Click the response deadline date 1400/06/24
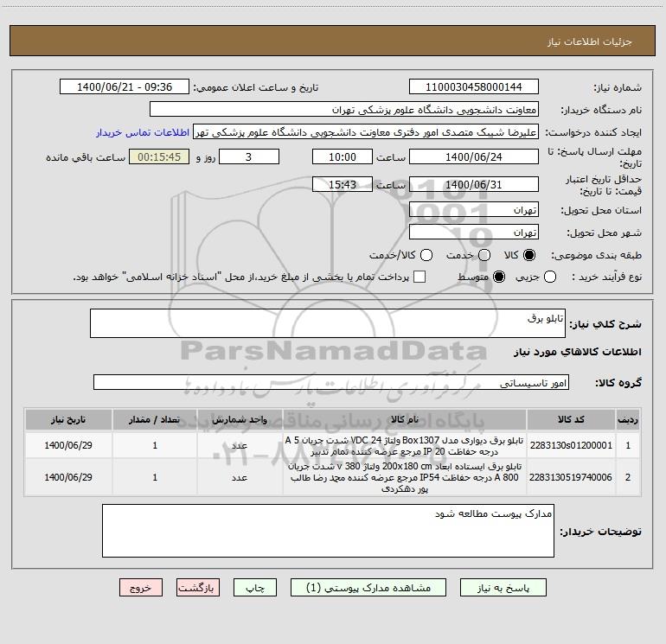This screenshot has width=666, height=644. tap(474, 156)
